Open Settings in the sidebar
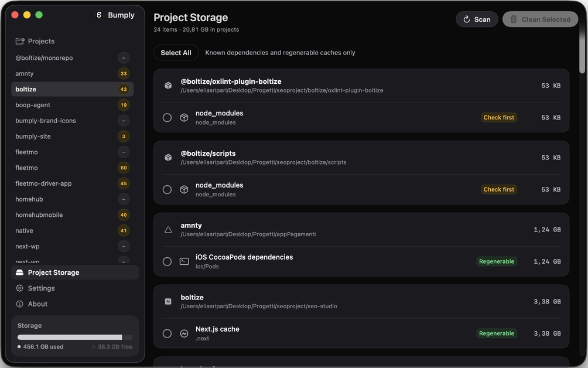588x368 pixels. tap(75, 288)
